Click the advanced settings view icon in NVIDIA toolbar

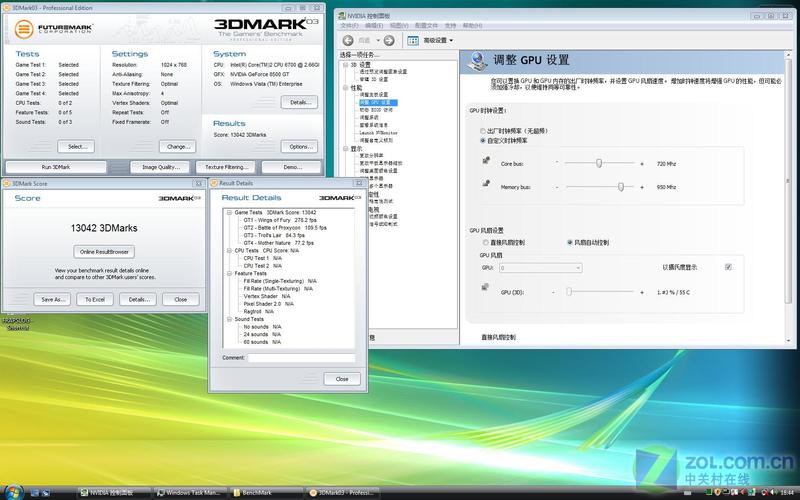413,40
